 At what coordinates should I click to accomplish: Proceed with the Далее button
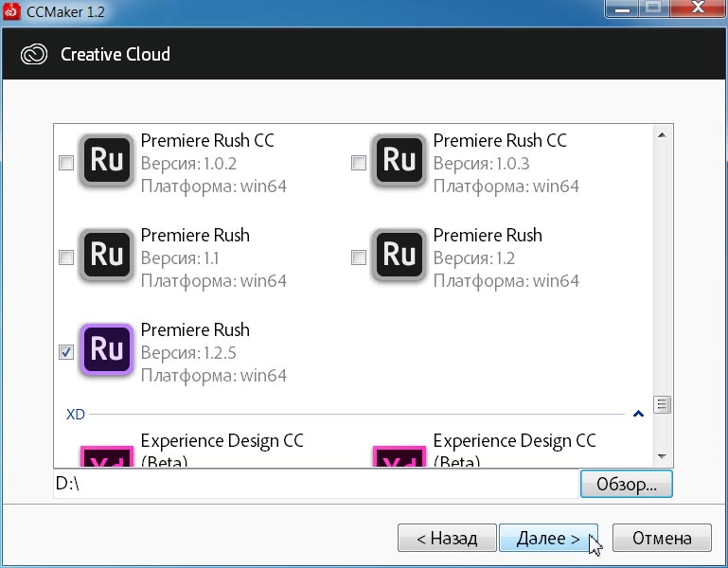[x=548, y=538]
